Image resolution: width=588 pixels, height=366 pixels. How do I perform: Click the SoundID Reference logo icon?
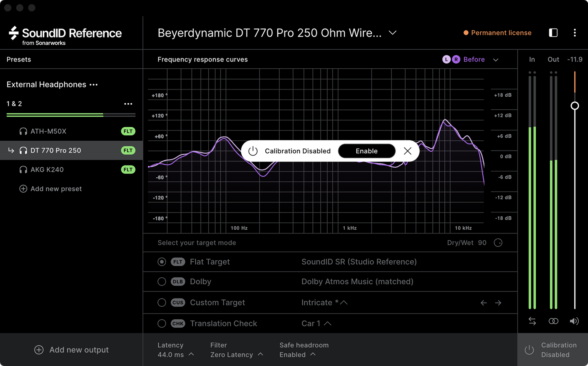(x=14, y=33)
